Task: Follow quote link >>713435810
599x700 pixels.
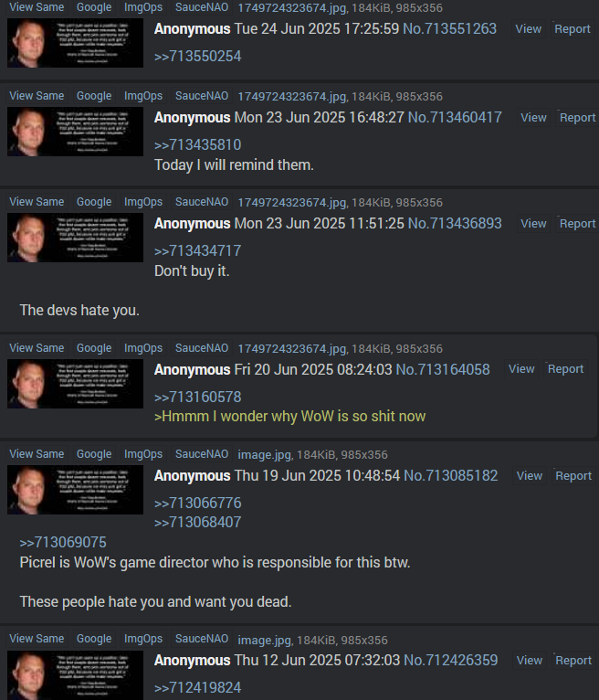Action: point(197,145)
